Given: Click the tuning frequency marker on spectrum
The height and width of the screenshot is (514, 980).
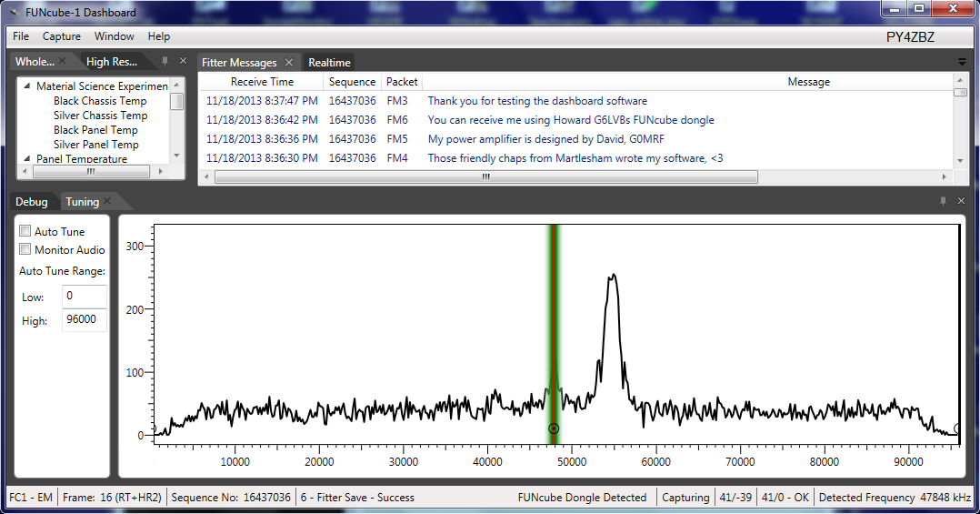Looking at the screenshot, I should click(553, 428).
